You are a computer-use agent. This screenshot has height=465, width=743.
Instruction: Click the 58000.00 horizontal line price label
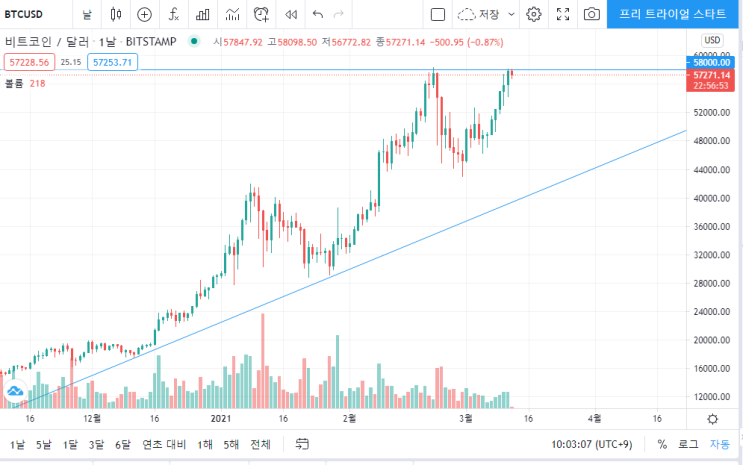pyautogui.click(x=710, y=63)
